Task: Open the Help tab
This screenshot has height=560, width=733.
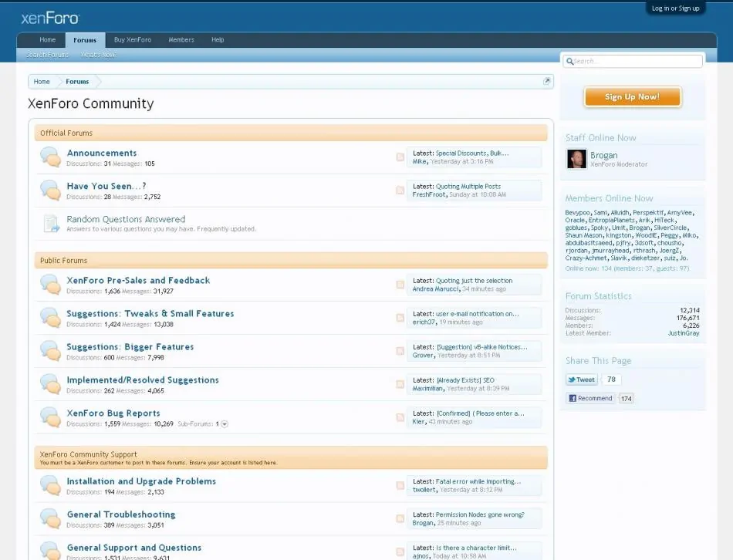Action: [x=218, y=40]
